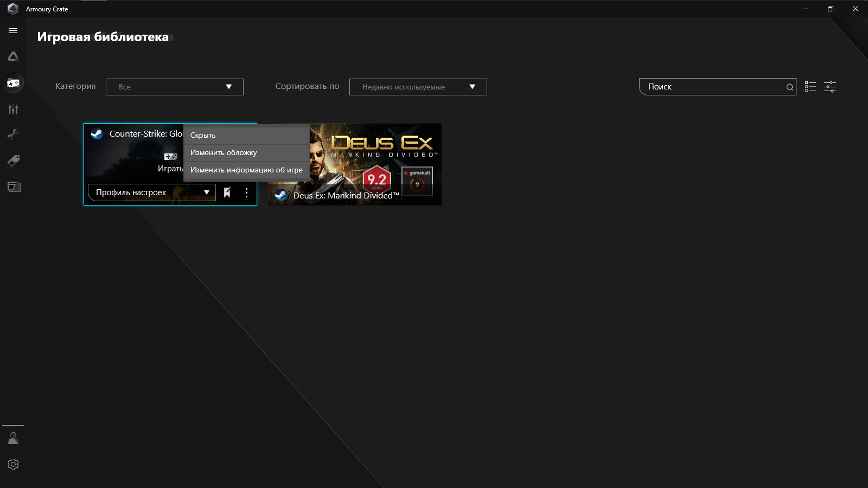Open the hamburger menu in sidebar
The height and width of the screenshot is (488, 868).
pos(13,31)
